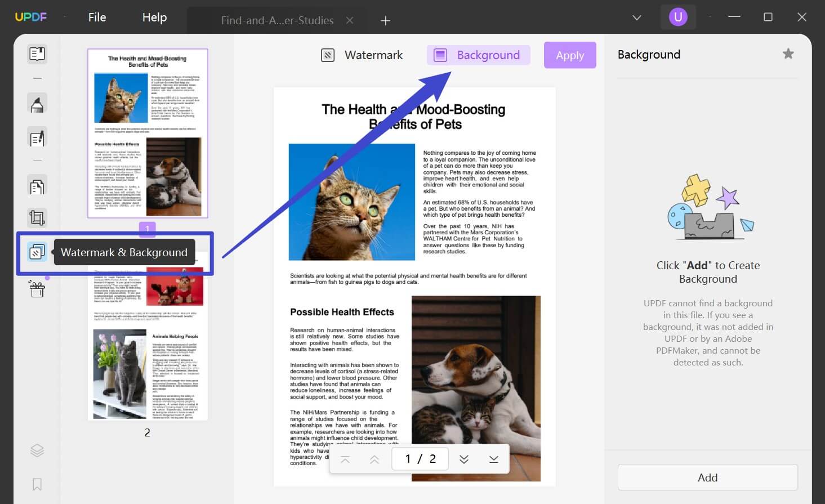Screen dimensions: 825x504
Task: Open the Help menu
Action: pos(154,17)
